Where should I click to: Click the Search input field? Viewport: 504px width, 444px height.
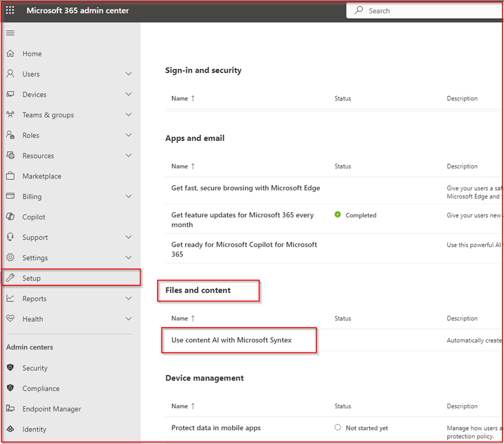429,11
